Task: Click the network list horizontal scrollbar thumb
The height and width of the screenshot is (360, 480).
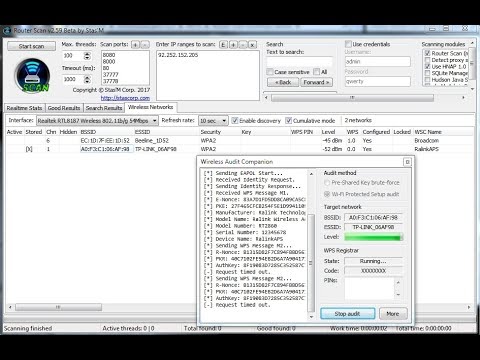Action: 58,307
